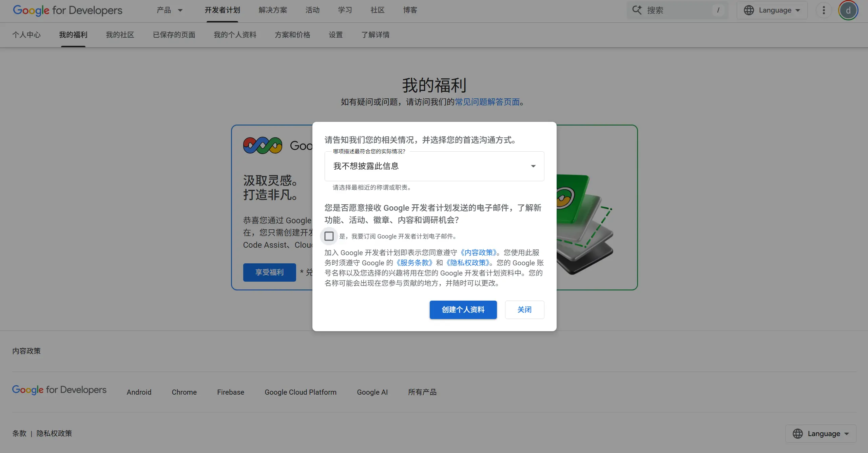
Task: Click the globe icon in bottom Language selector
Action: [x=797, y=433]
